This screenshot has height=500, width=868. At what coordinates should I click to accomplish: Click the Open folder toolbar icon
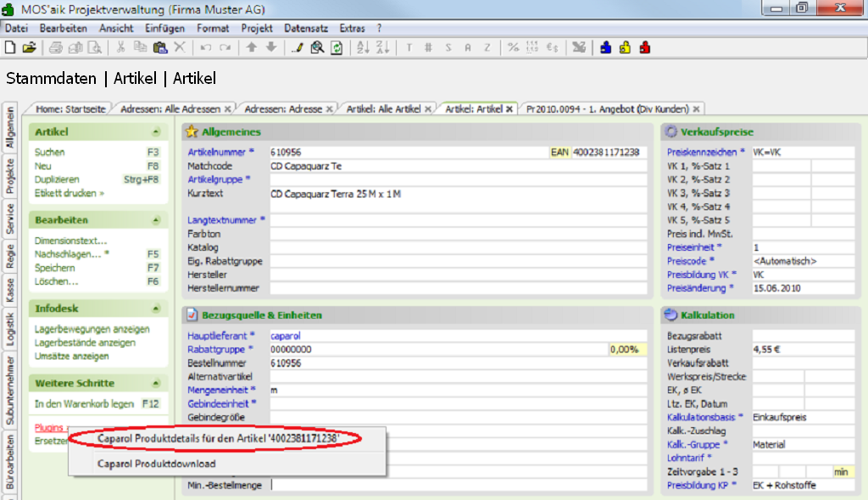click(29, 47)
